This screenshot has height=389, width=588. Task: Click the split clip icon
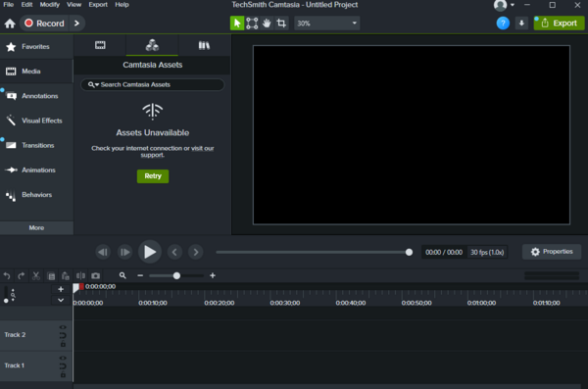[80, 275]
